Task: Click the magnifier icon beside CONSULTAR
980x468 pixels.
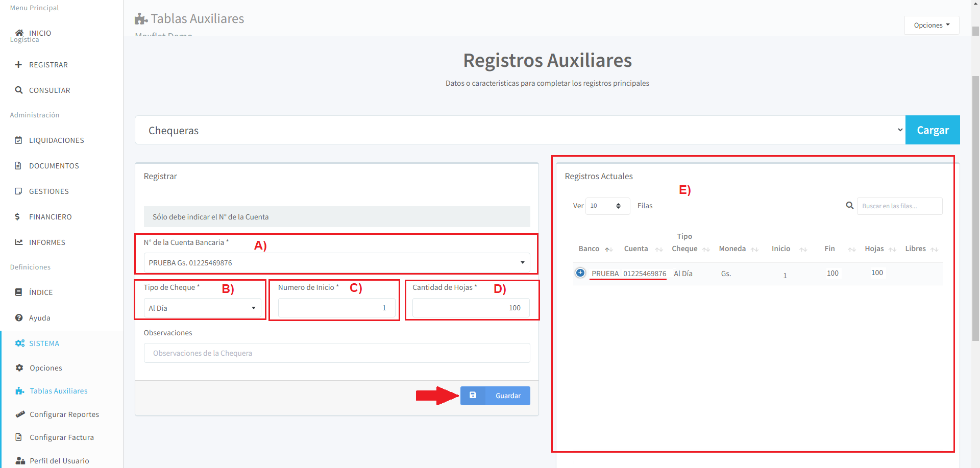Action: tap(19, 90)
